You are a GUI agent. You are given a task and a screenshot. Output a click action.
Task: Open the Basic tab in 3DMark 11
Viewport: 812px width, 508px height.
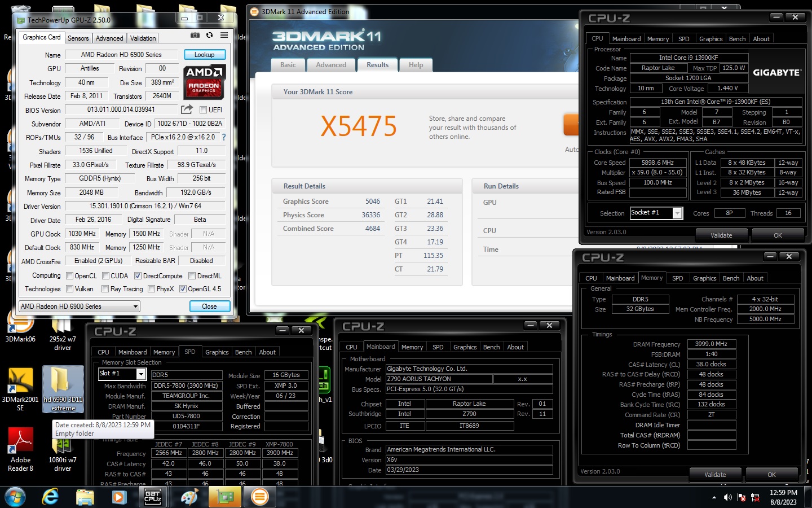[288, 65]
